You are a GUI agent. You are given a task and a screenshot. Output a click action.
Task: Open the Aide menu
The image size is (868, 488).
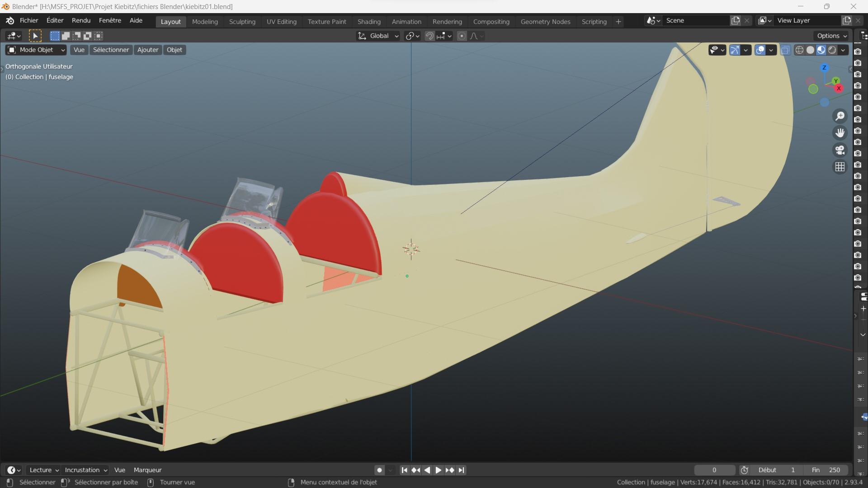[x=136, y=21]
